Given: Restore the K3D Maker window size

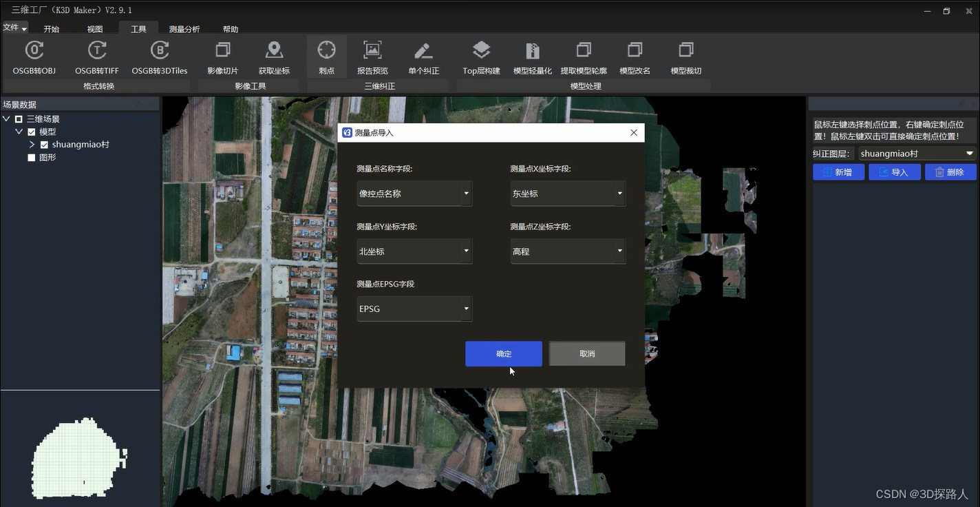Looking at the screenshot, I should coord(946,10).
